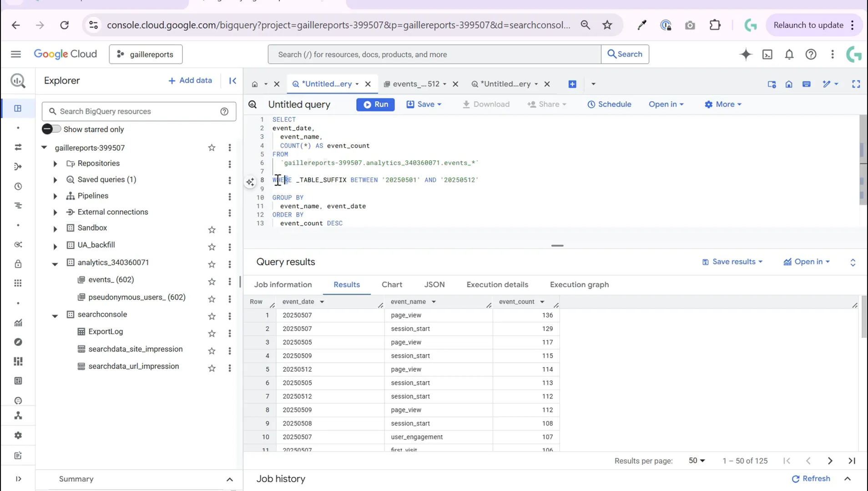This screenshot has height=491, width=868.
Task: Toggle full screen editor mode
Action: (856, 84)
